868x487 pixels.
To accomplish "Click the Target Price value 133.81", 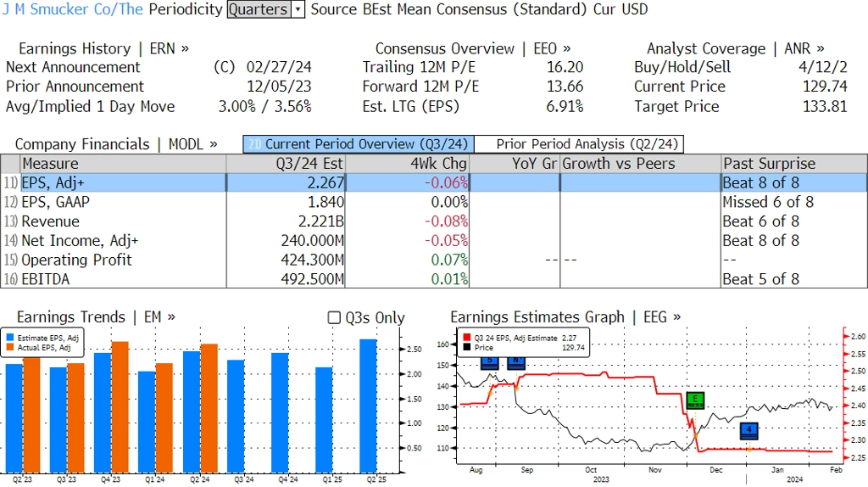I will pos(825,106).
